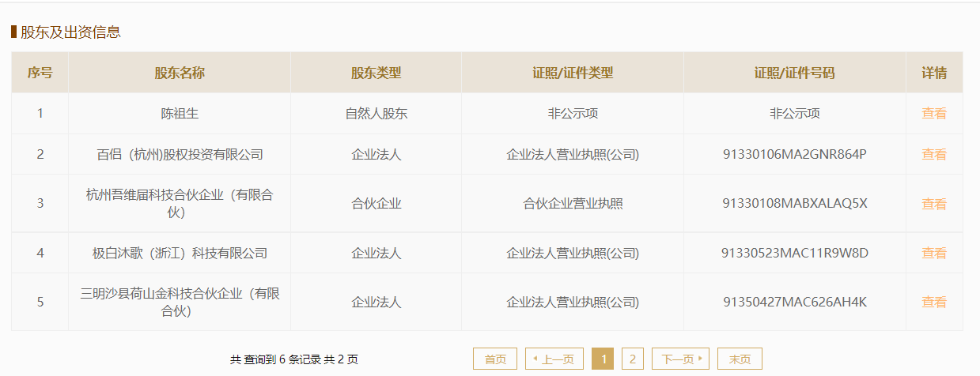Select page 1 in pagination
Viewport: 980px width, 376px height.
click(603, 359)
